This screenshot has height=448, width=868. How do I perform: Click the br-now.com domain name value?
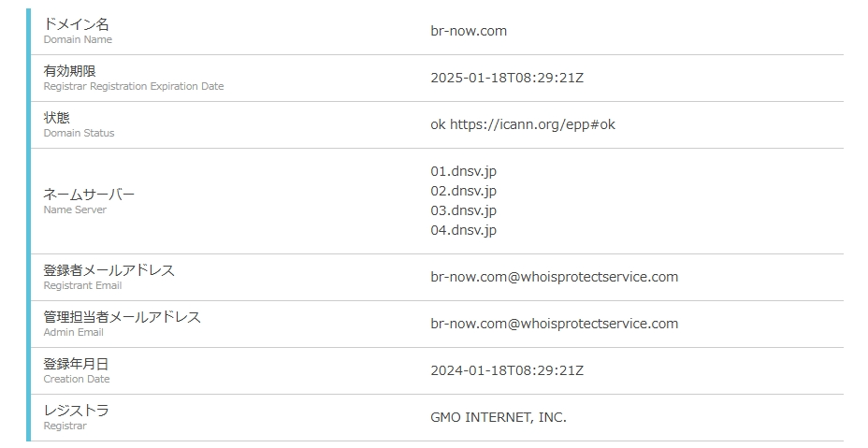tap(469, 31)
